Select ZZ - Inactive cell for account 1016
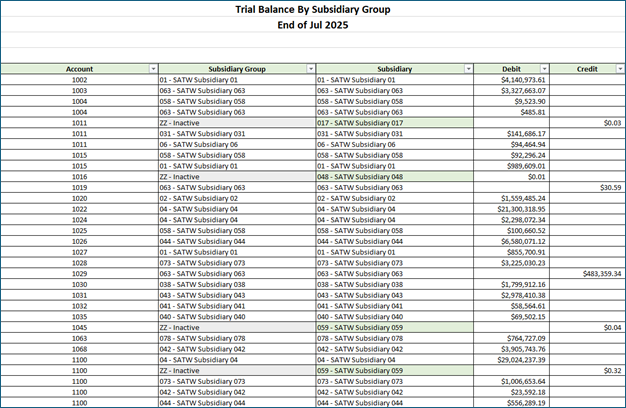Screen dimensions: 626x408 [237, 177]
